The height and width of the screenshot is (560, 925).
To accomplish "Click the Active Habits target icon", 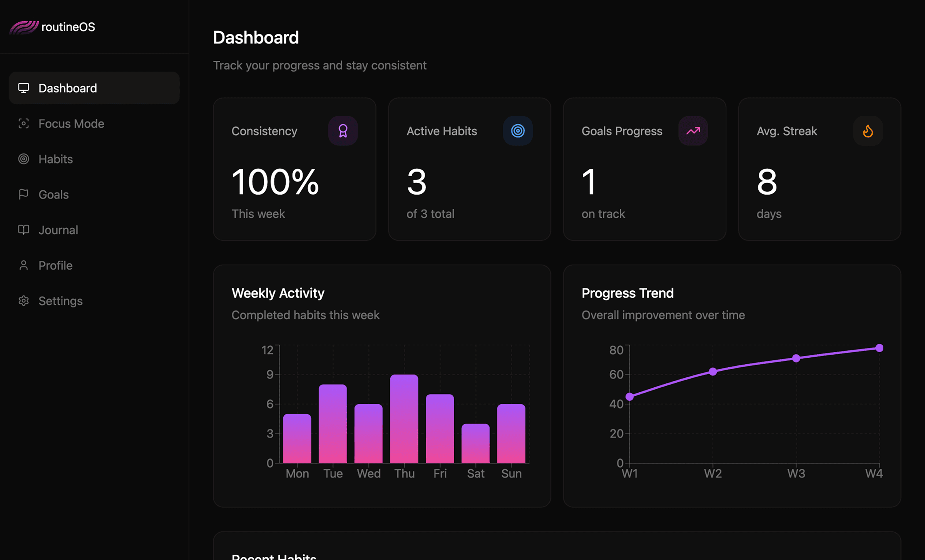I will click(518, 131).
